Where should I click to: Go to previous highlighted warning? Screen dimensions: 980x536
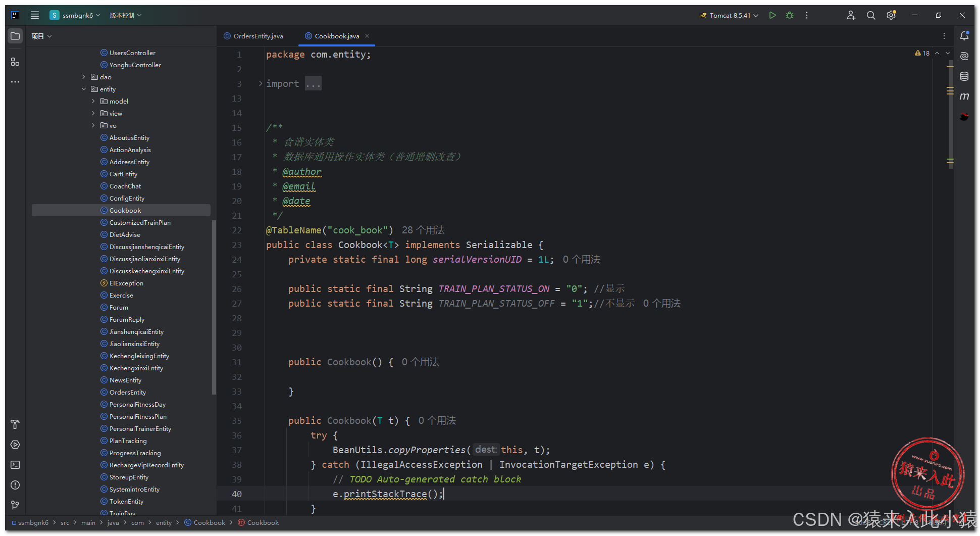click(x=937, y=53)
